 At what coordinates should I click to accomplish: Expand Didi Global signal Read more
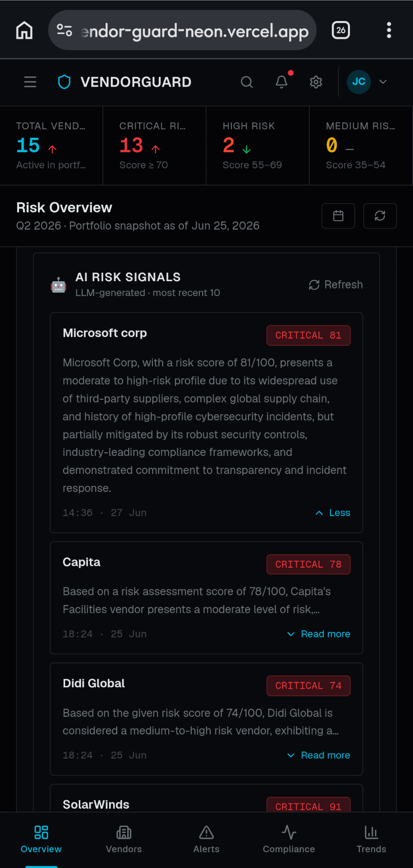[318, 755]
